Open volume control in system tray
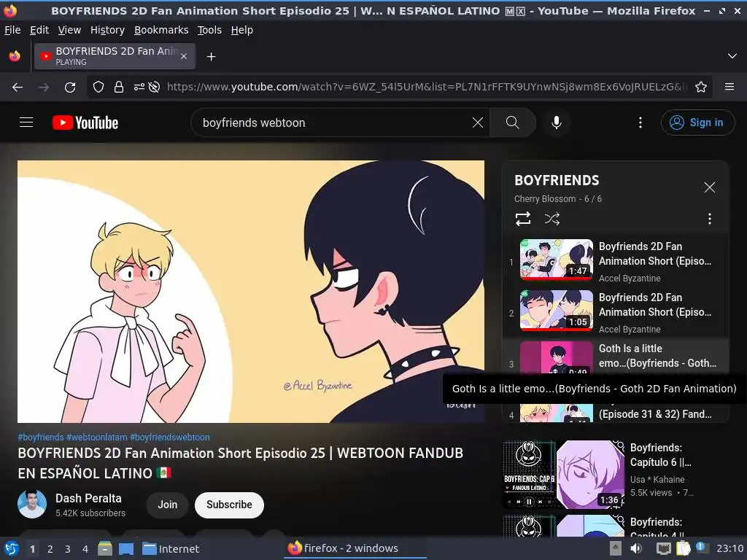Viewport: 747px width, 560px height. pyautogui.click(x=636, y=548)
